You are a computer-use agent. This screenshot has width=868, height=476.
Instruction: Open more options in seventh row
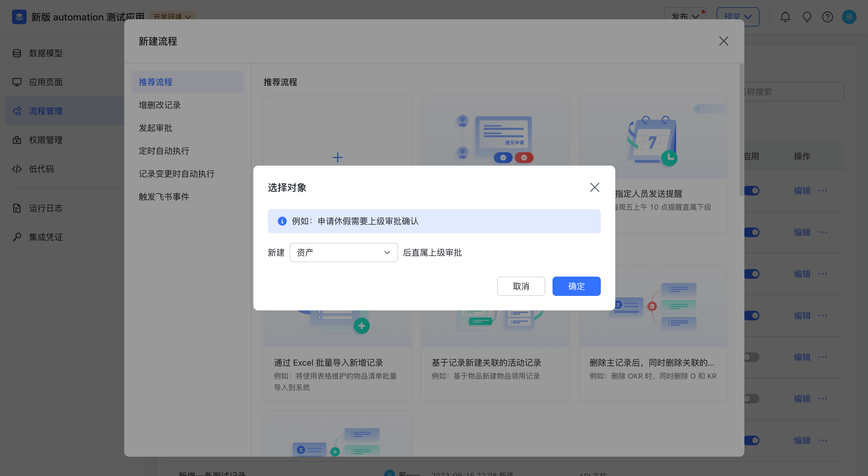822,440
